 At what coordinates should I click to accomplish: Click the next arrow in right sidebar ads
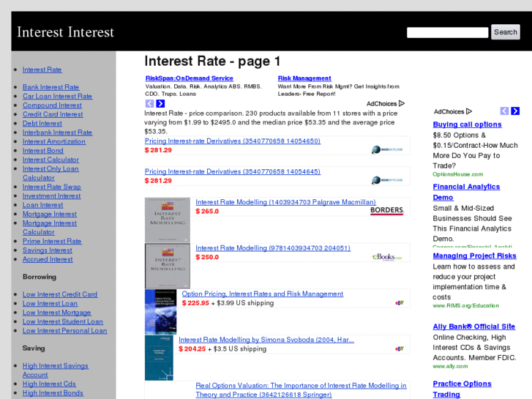tap(515, 111)
